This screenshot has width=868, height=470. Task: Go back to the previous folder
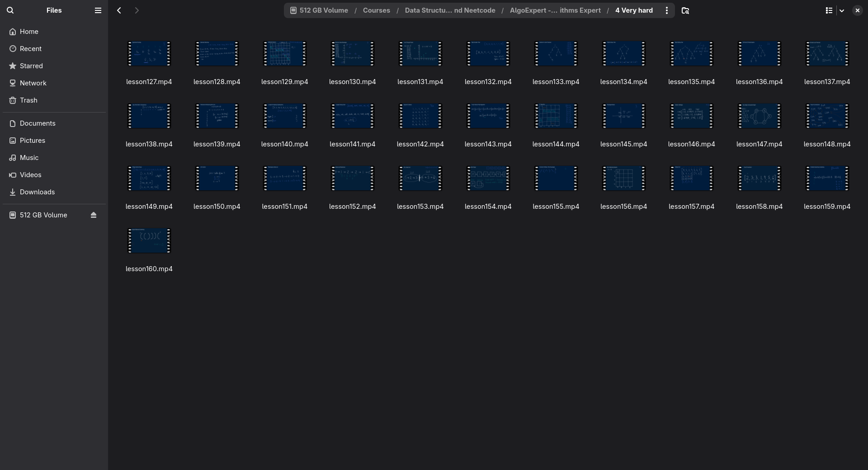[x=119, y=10]
